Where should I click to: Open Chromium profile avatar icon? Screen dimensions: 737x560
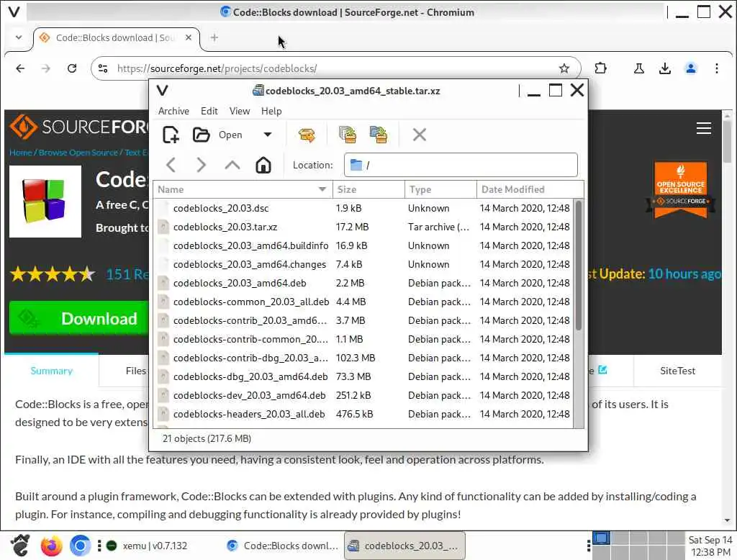690,68
